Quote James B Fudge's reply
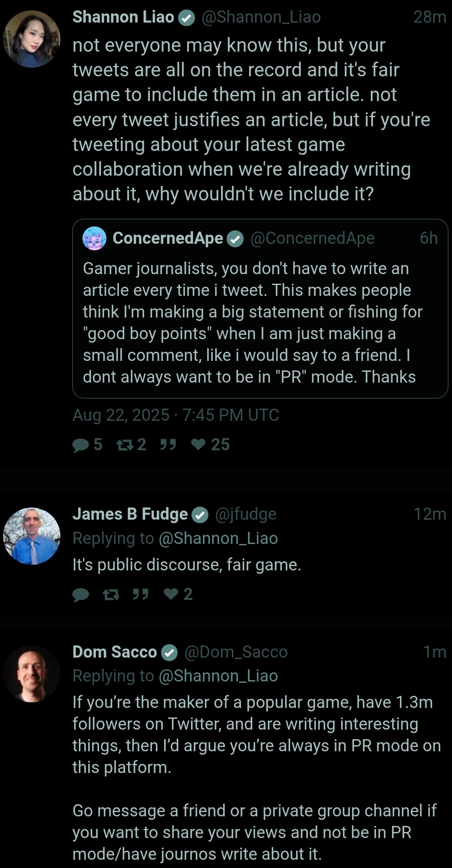 click(141, 594)
